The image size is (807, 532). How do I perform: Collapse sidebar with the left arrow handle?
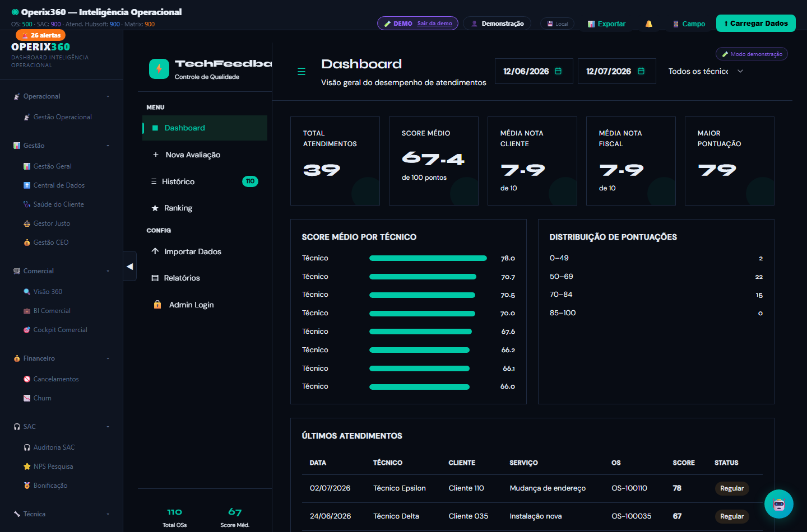point(130,266)
